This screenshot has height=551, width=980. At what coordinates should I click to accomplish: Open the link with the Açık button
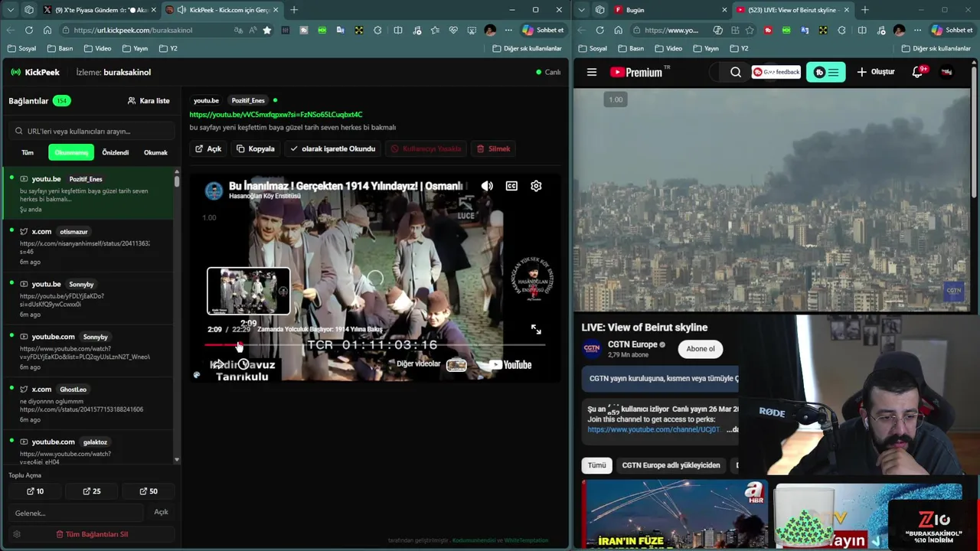[x=208, y=148]
